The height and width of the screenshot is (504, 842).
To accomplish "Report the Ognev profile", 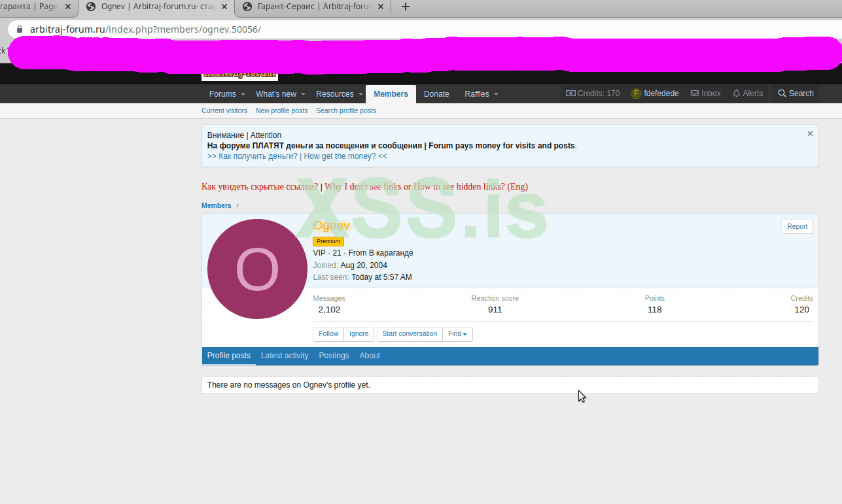I will coord(797,226).
